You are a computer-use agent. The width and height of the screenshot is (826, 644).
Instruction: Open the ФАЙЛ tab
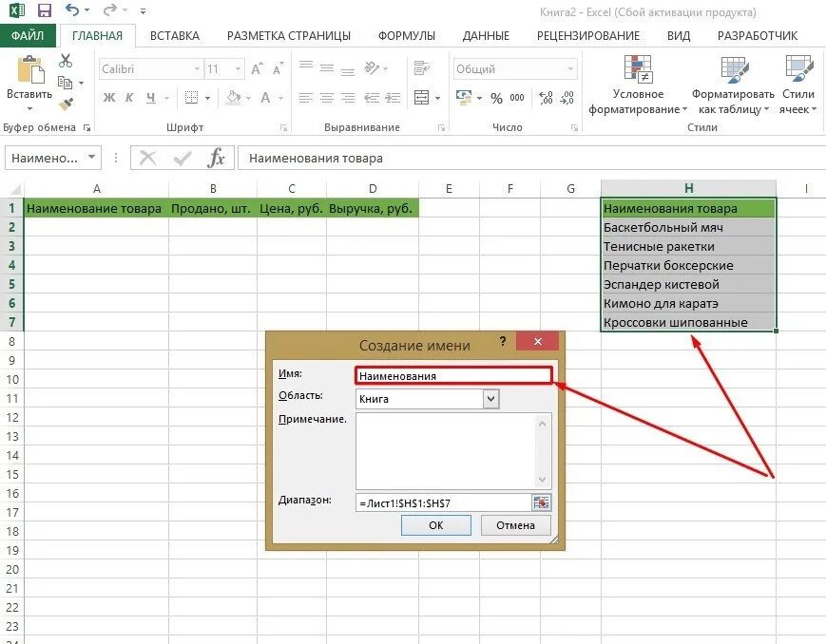28,36
